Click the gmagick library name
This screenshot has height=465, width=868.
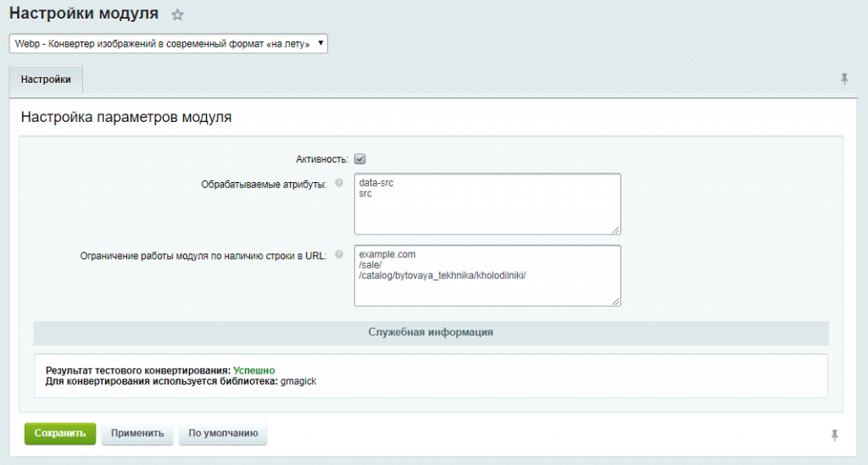coord(298,381)
